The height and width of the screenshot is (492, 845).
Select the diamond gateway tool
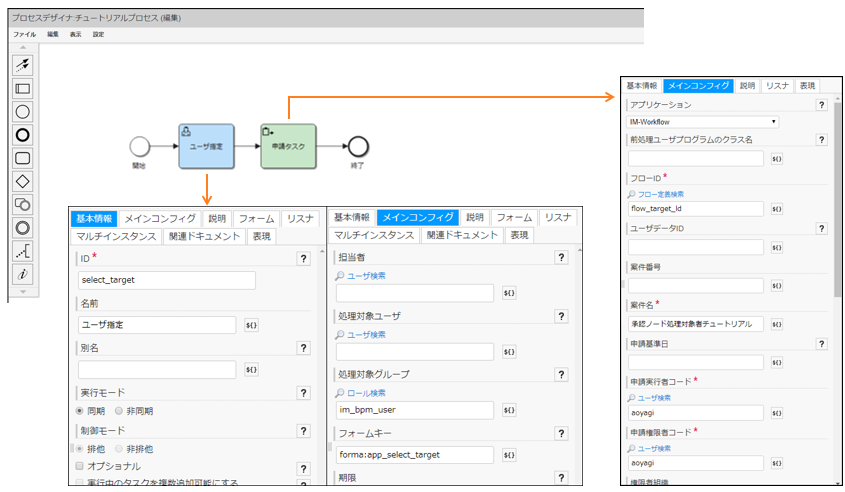(x=23, y=181)
